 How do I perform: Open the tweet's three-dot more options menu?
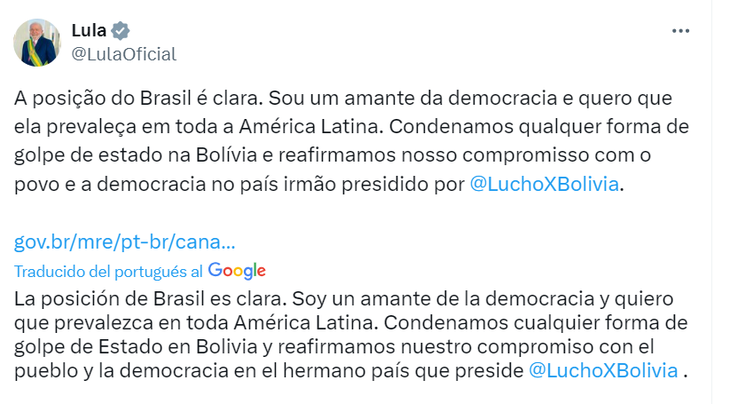(681, 31)
